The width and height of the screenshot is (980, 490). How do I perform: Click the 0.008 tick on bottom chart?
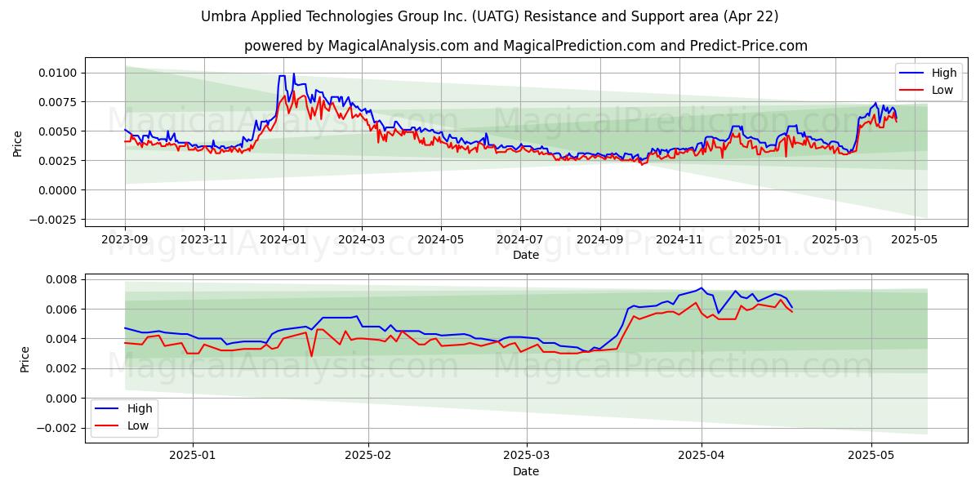63,279
